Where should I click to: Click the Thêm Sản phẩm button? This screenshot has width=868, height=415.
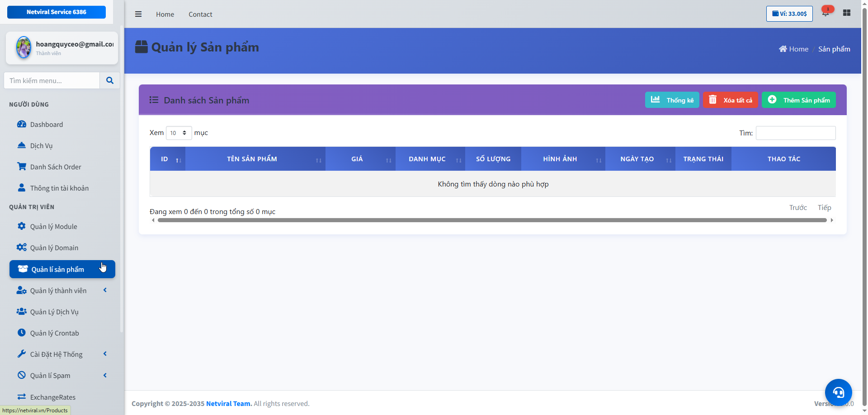798,100
